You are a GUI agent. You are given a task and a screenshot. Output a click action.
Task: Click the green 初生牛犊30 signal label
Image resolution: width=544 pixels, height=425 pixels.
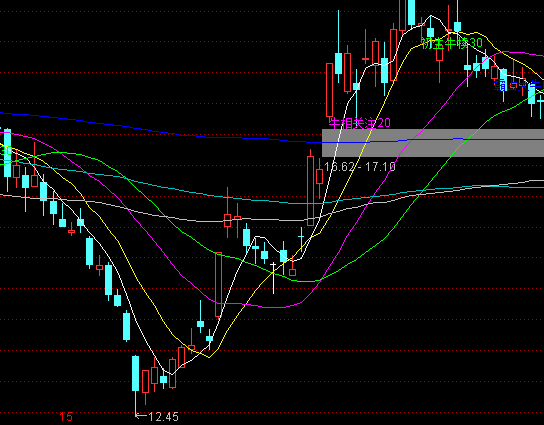452,43
